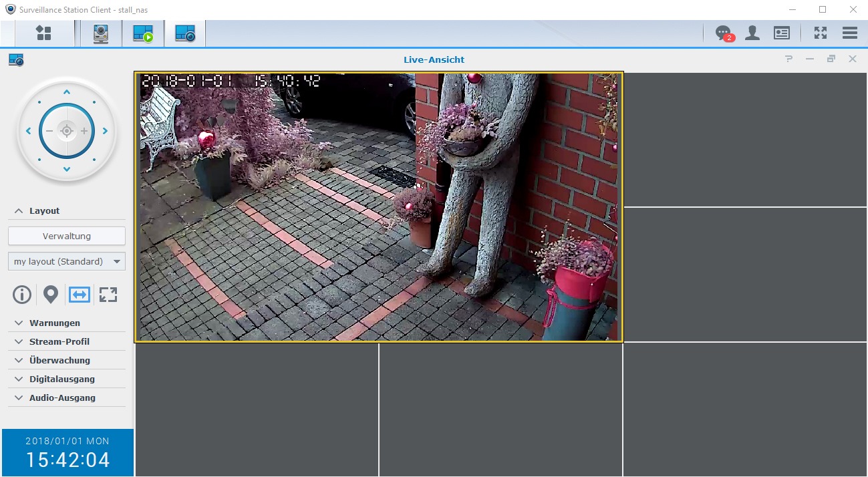Open the my layout (Standard) dropdown
Screen dimensions: 868x477
[67, 261]
